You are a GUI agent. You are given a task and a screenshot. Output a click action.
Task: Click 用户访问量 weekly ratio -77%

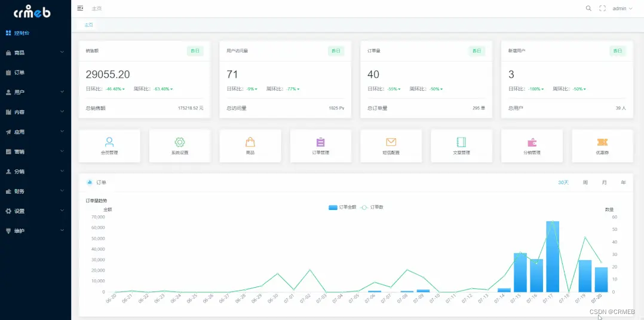tap(293, 89)
